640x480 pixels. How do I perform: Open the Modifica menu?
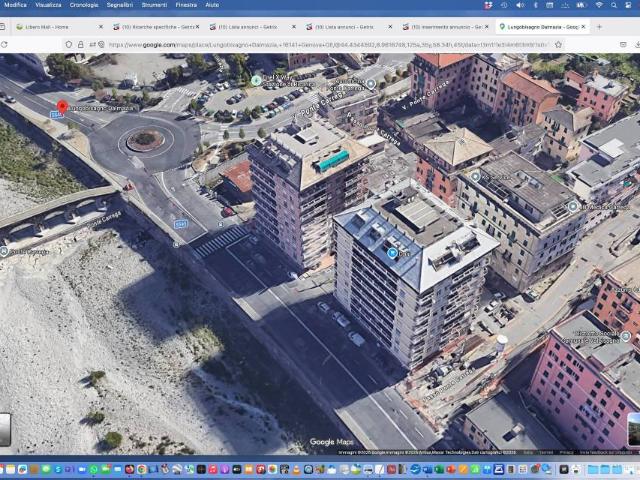(x=15, y=5)
